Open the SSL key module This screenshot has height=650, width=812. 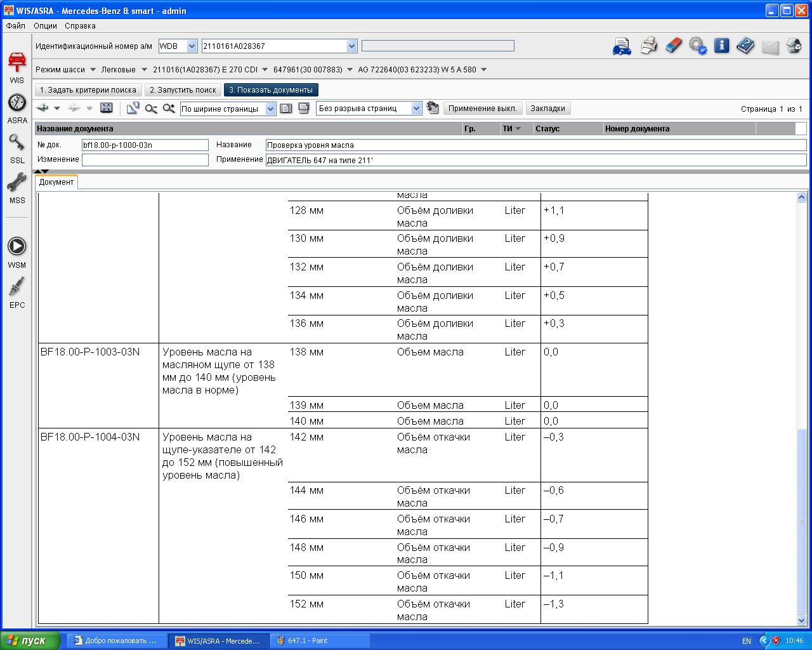coord(16,149)
